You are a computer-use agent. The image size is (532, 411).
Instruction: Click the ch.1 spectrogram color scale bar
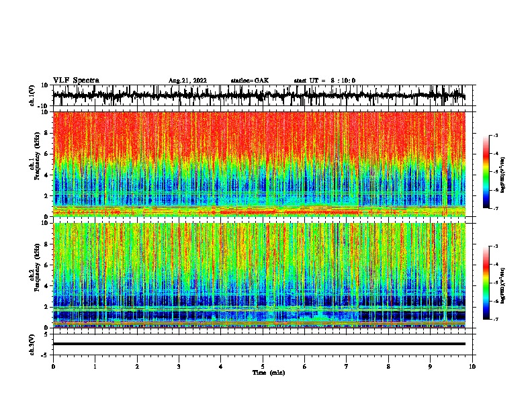point(486,172)
